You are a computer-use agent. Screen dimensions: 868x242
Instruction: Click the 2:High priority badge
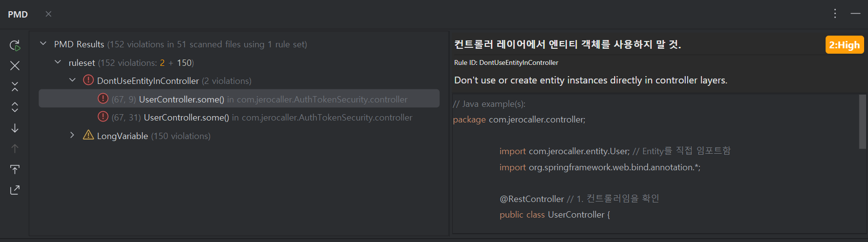[844, 45]
